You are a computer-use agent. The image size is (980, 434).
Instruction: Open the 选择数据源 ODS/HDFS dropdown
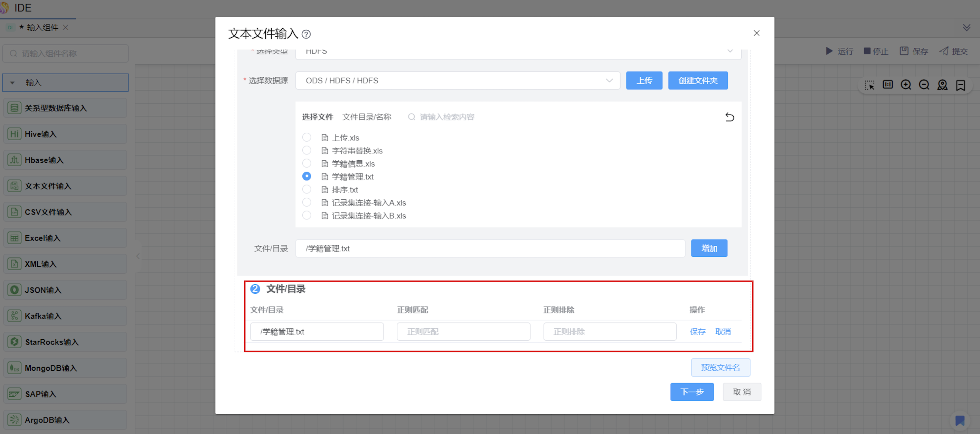point(458,81)
